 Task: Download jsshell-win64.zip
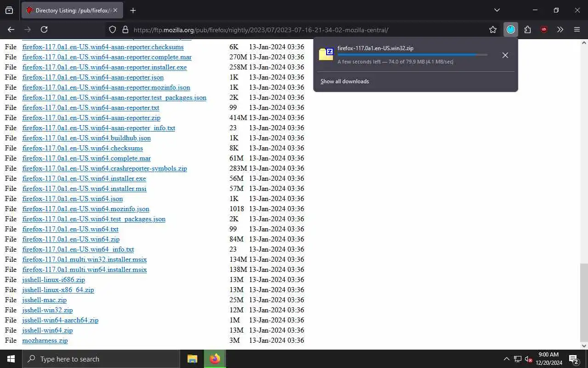(x=47, y=330)
